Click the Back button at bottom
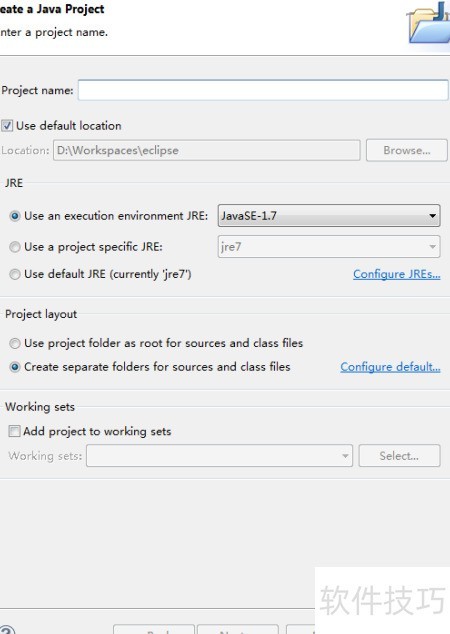The height and width of the screenshot is (634, 450). [x=154, y=629]
